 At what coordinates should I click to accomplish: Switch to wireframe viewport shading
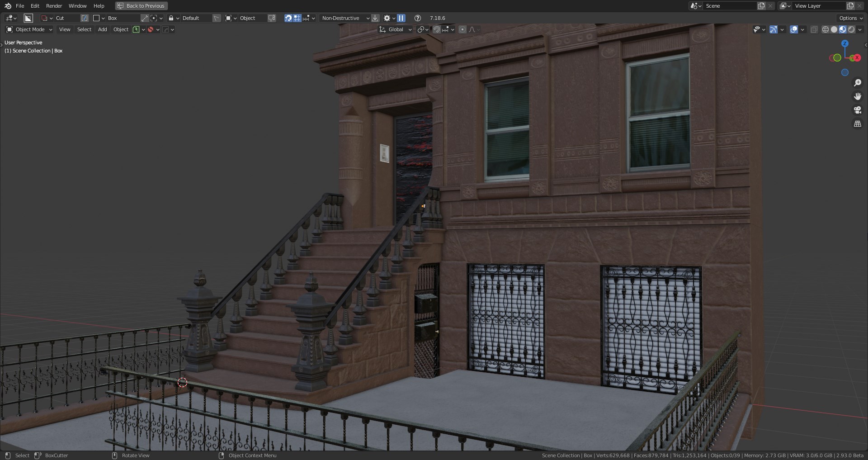tap(826, 29)
